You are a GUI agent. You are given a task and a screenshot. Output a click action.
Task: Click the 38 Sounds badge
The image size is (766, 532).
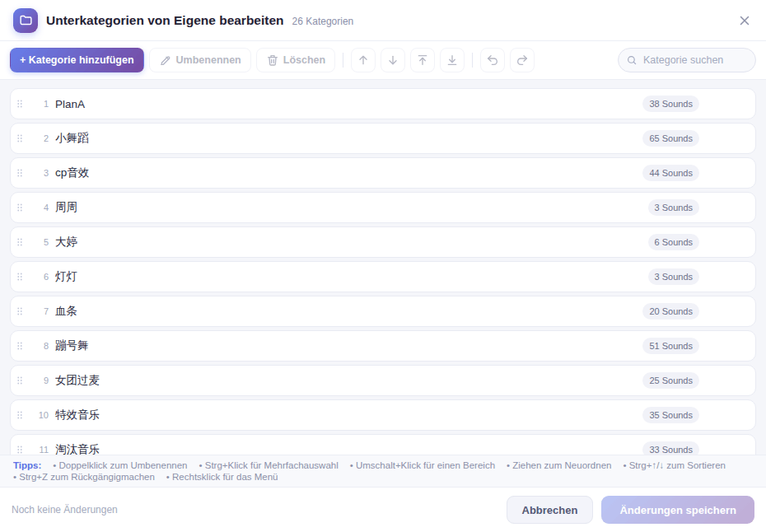click(x=670, y=104)
